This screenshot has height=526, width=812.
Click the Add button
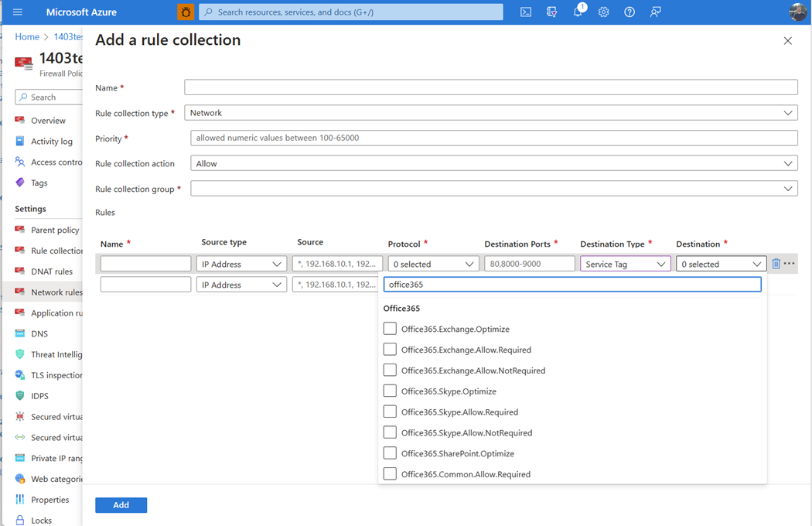pyautogui.click(x=121, y=505)
